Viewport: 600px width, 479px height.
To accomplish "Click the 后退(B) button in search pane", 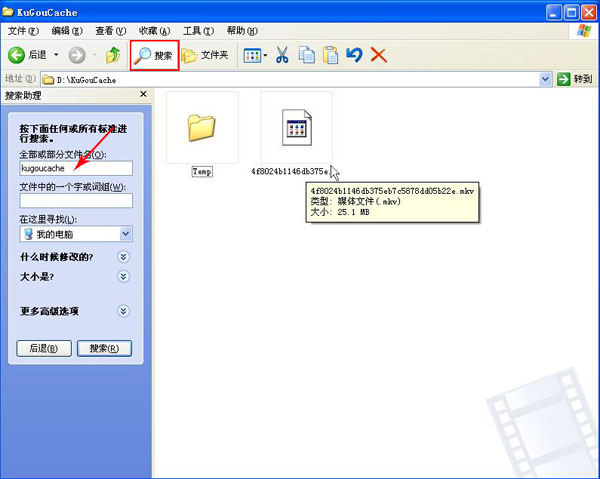I will coord(44,349).
